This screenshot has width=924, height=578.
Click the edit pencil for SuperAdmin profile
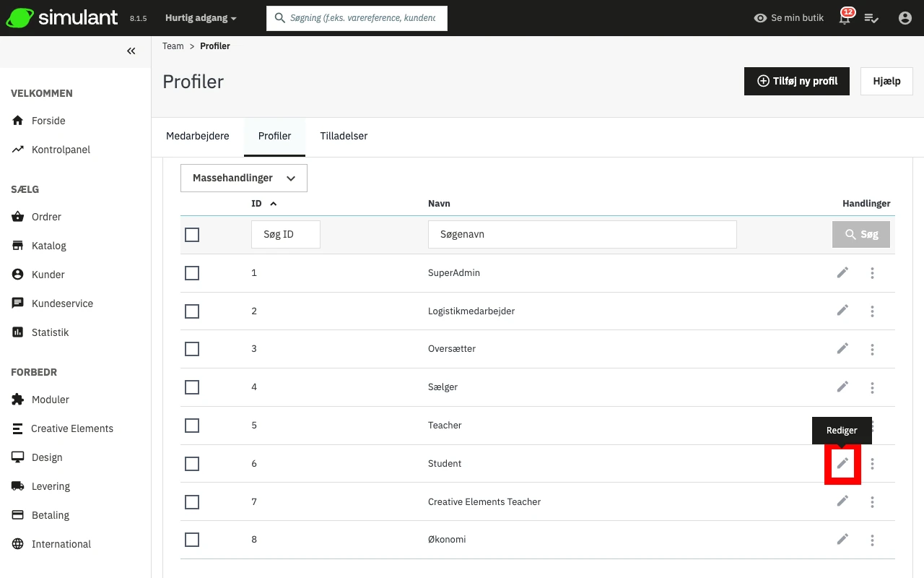(842, 272)
